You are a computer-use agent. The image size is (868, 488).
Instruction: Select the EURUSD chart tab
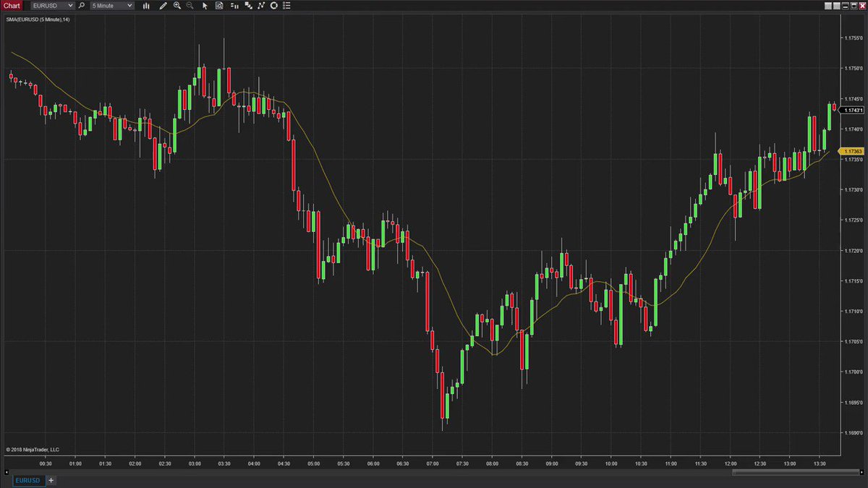[x=28, y=480]
